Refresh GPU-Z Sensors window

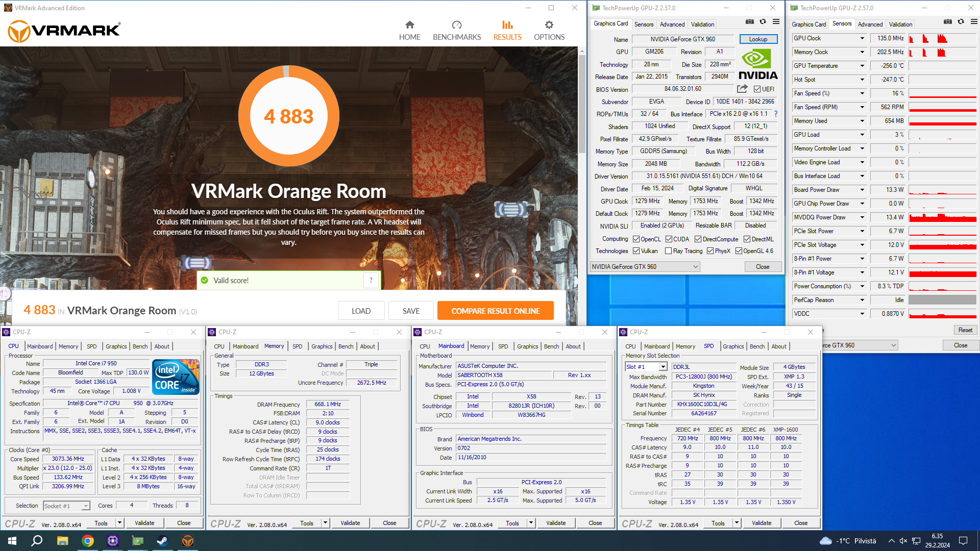(961, 22)
